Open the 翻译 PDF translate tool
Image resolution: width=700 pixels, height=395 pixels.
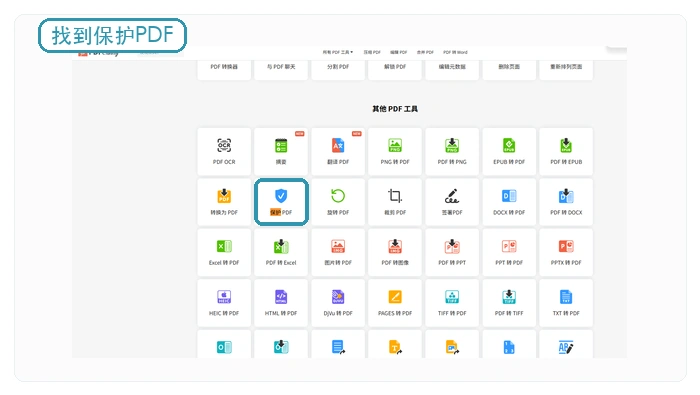pos(338,151)
